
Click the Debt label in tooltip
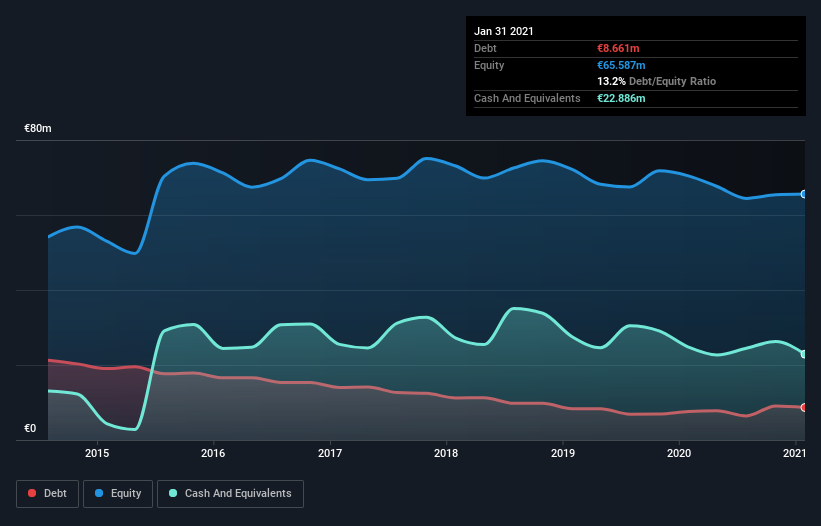point(485,48)
